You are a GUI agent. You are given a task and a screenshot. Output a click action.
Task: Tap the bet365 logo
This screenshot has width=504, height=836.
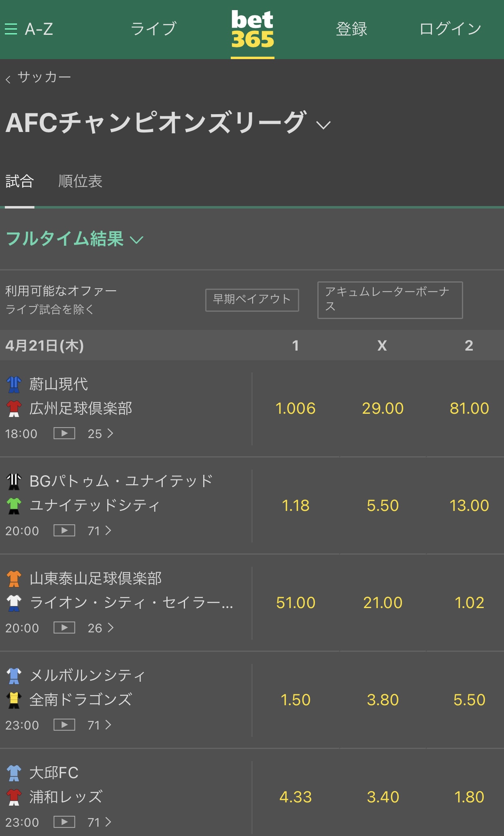click(253, 29)
